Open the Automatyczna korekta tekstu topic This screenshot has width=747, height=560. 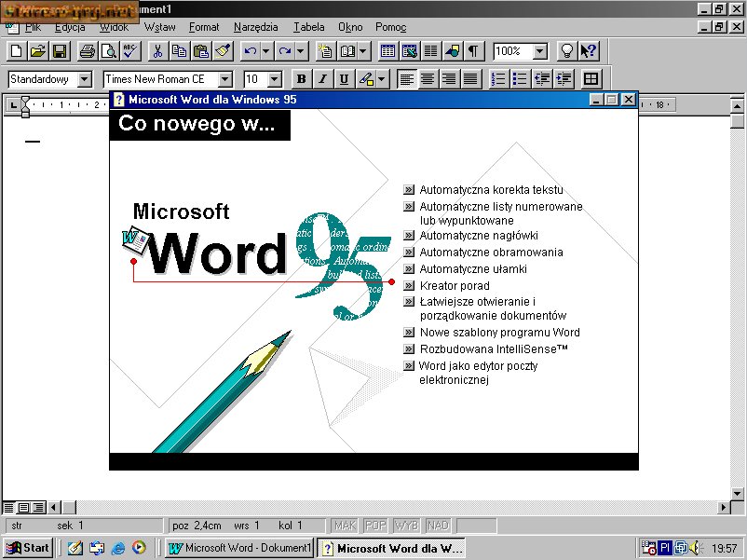(x=491, y=190)
